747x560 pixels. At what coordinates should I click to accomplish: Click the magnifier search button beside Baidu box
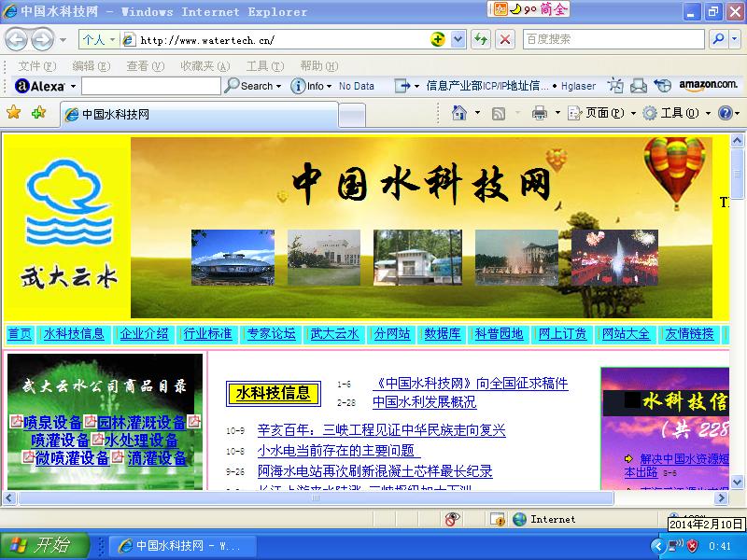[718, 39]
